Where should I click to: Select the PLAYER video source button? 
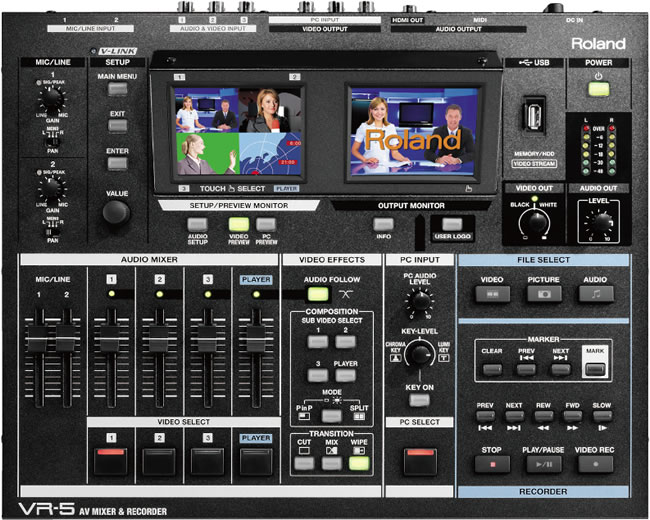(256, 461)
